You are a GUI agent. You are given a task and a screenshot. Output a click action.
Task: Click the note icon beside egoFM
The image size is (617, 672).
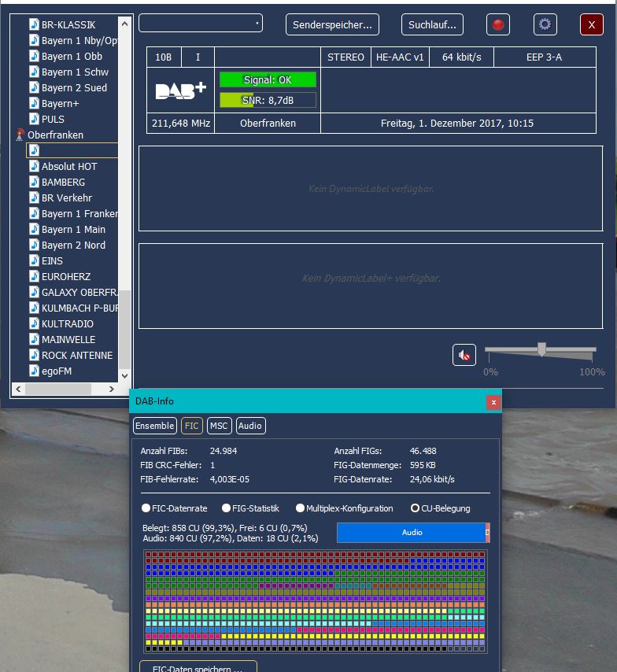(x=34, y=371)
